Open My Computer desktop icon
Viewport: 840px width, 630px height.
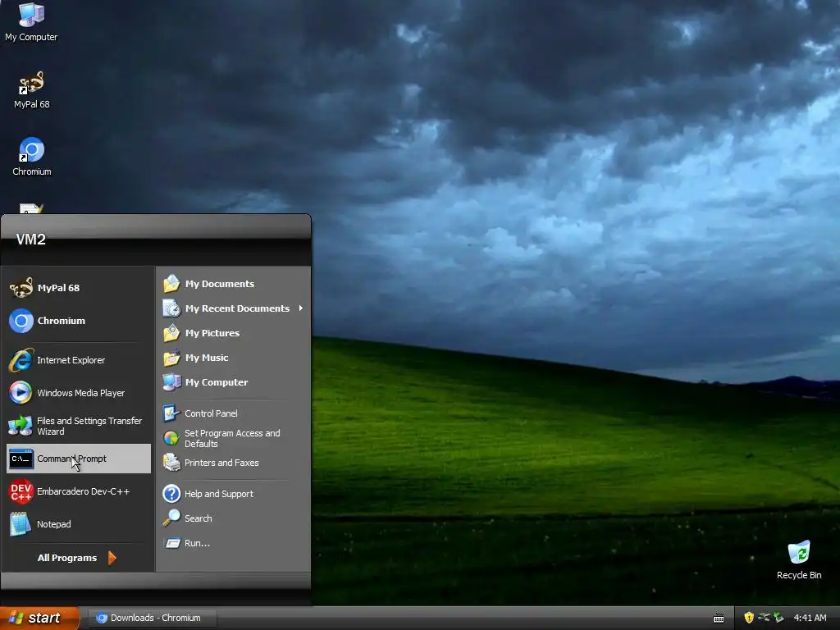[31, 22]
